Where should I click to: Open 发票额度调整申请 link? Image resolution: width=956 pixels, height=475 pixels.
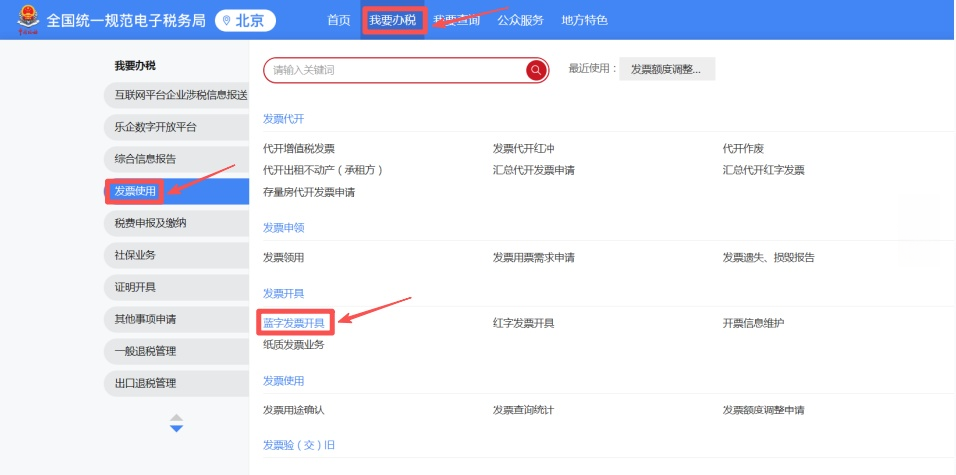tap(763, 410)
